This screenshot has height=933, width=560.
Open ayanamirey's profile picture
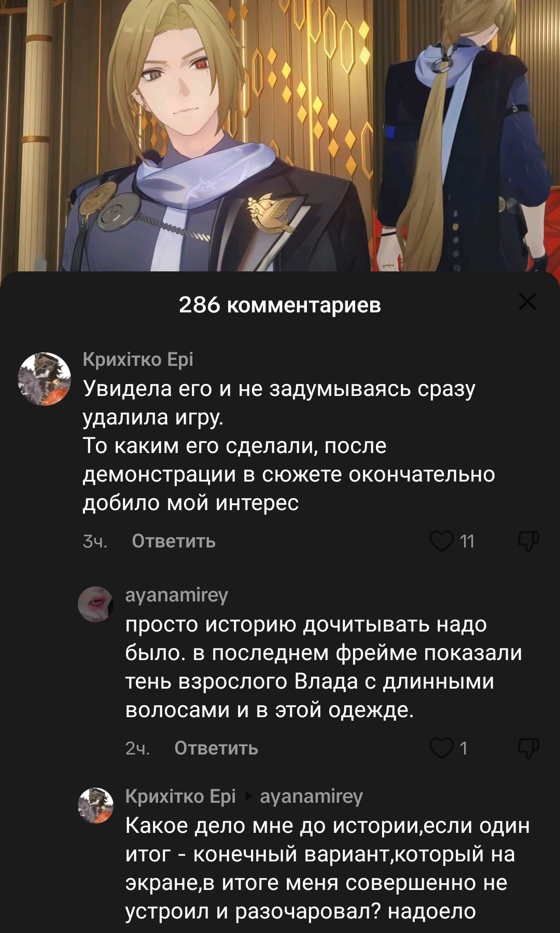click(95, 604)
